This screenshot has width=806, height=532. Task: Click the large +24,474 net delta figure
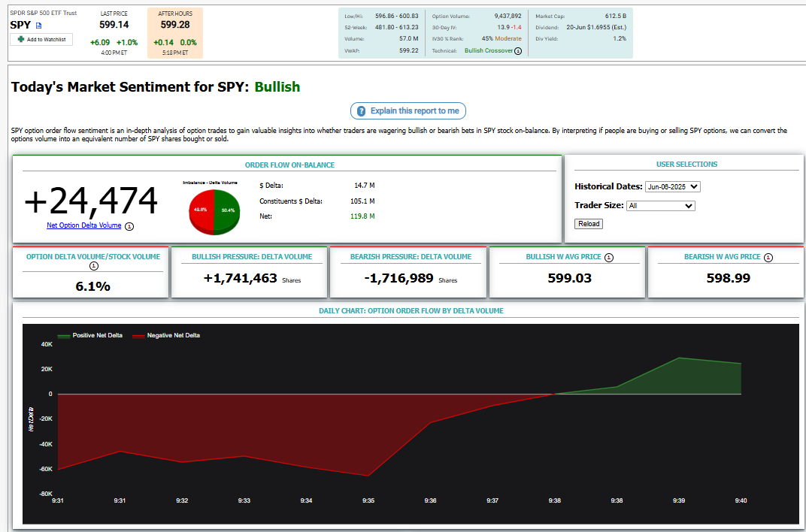click(x=91, y=201)
